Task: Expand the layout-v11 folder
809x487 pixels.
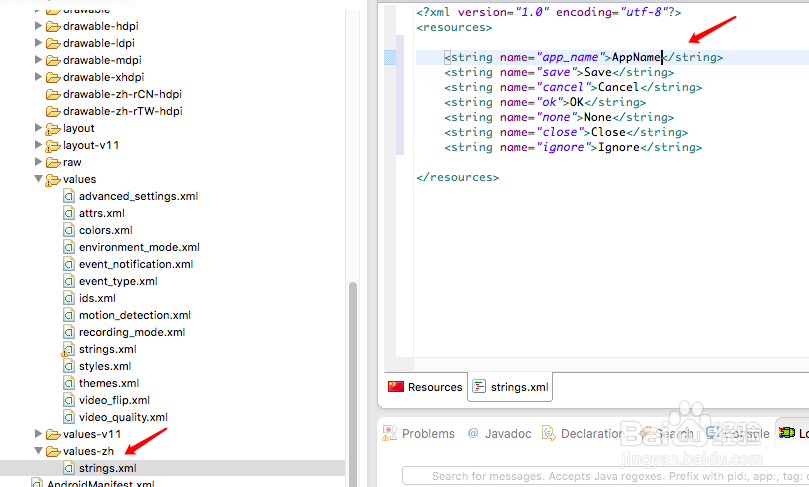Action: pyautogui.click(x=38, y=144)
